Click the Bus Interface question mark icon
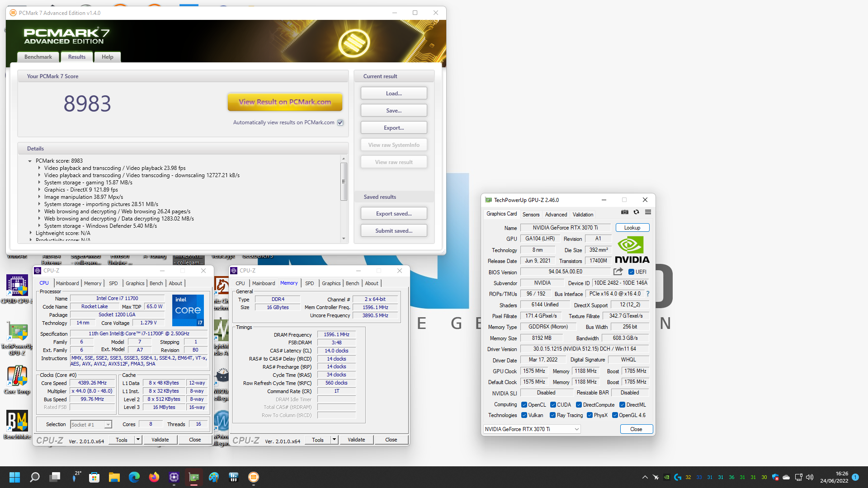Viewport: 868px width, 488px height. [648, 294]
